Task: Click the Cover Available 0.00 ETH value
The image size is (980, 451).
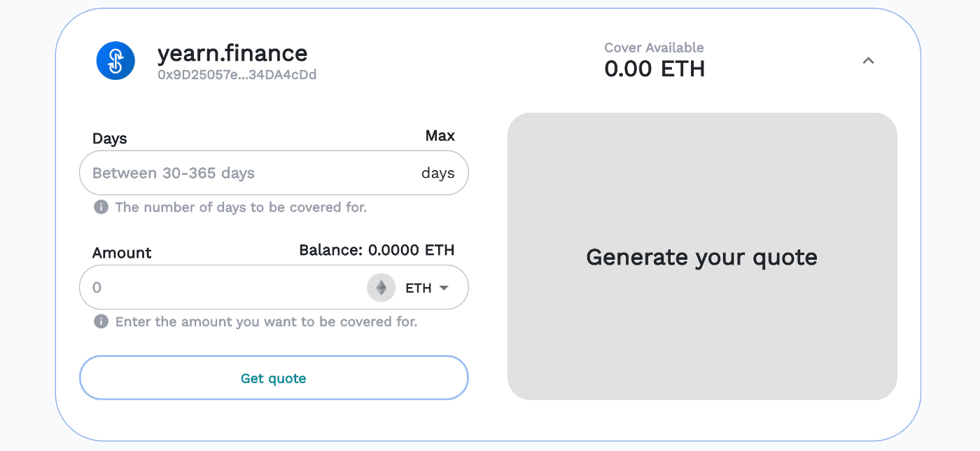Action: (x=654, y=69)
